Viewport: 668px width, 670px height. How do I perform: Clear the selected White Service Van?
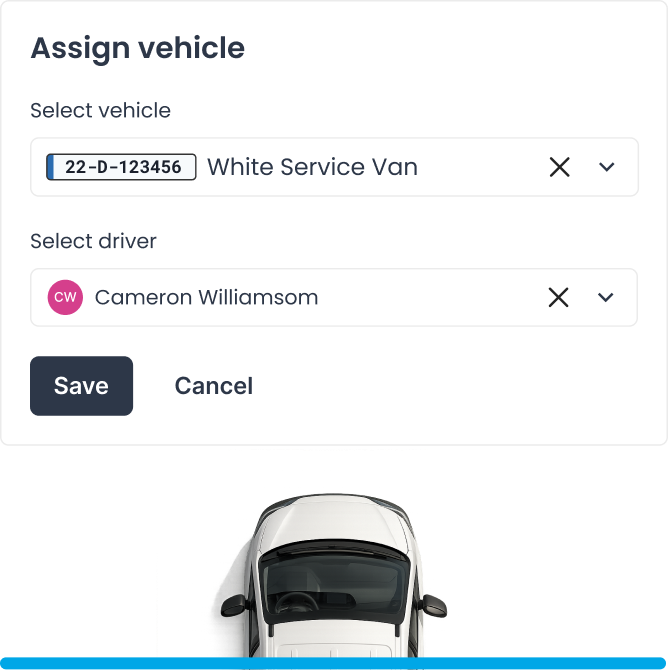tap(559, 167)
